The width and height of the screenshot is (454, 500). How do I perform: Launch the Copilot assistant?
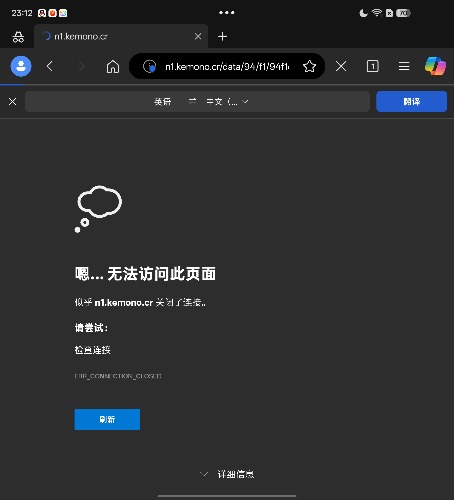point(435,66)
